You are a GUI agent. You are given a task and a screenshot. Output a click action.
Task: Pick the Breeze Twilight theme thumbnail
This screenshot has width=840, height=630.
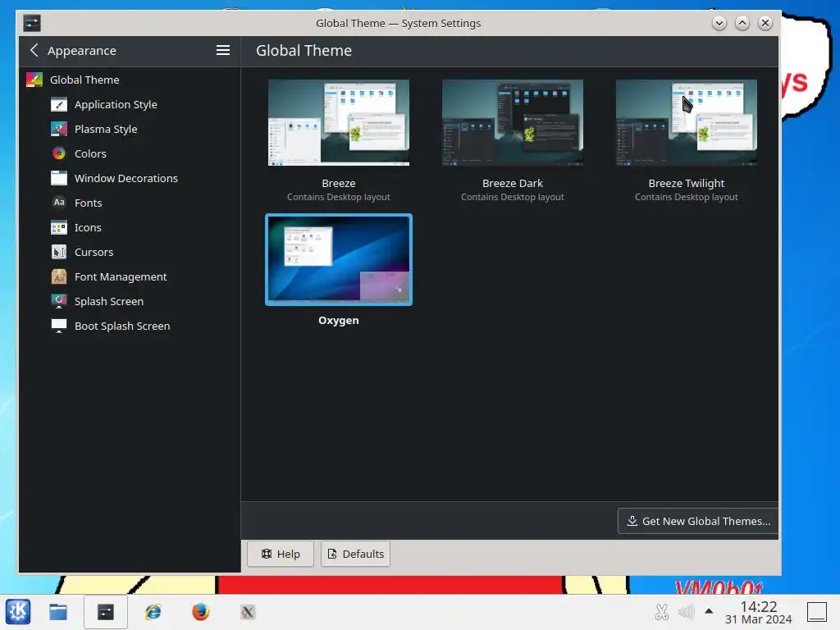[687, 123]
